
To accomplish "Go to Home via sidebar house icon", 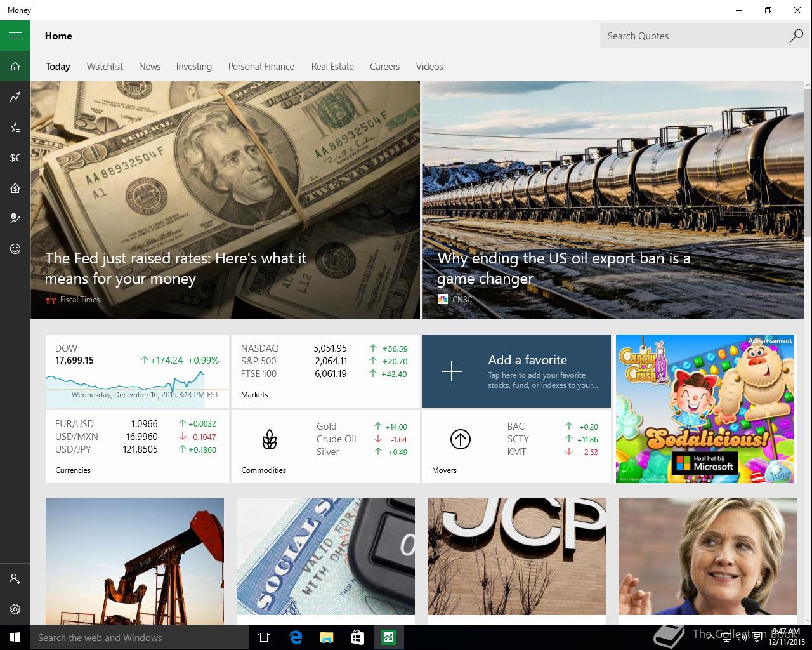I will pos(15,66).
